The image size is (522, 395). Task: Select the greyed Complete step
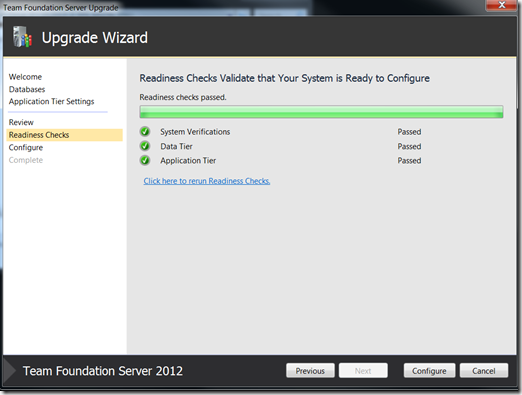tap(26, 160)
